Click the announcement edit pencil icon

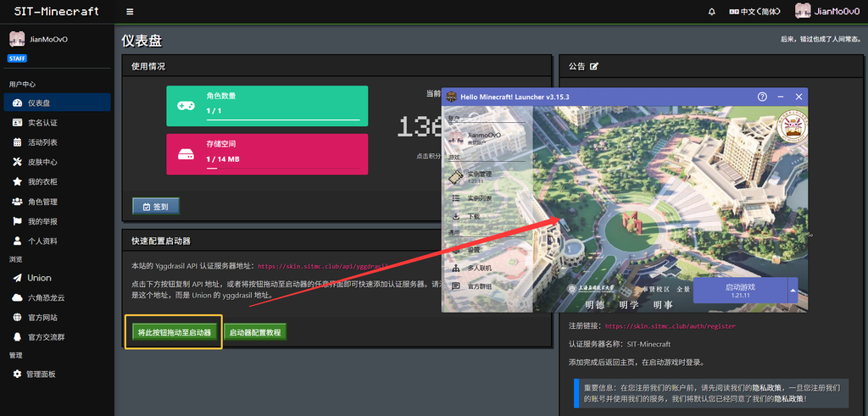(x=594, y=66)
